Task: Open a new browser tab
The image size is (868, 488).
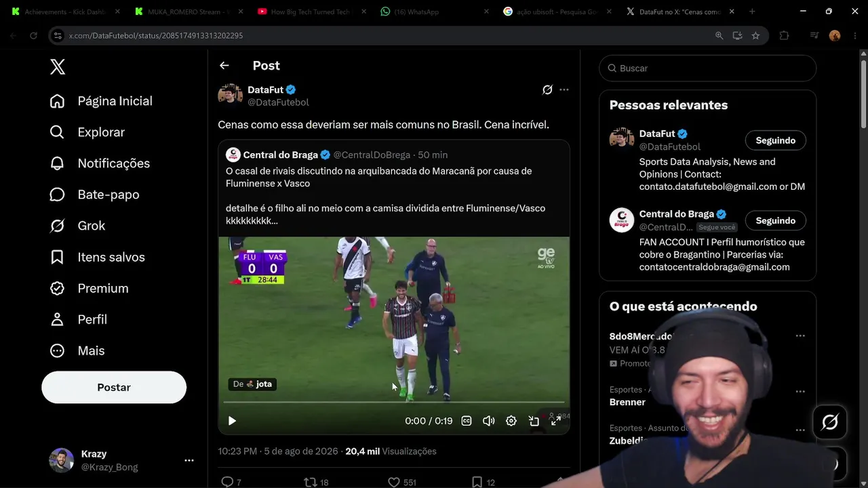Action: [752, 12]
